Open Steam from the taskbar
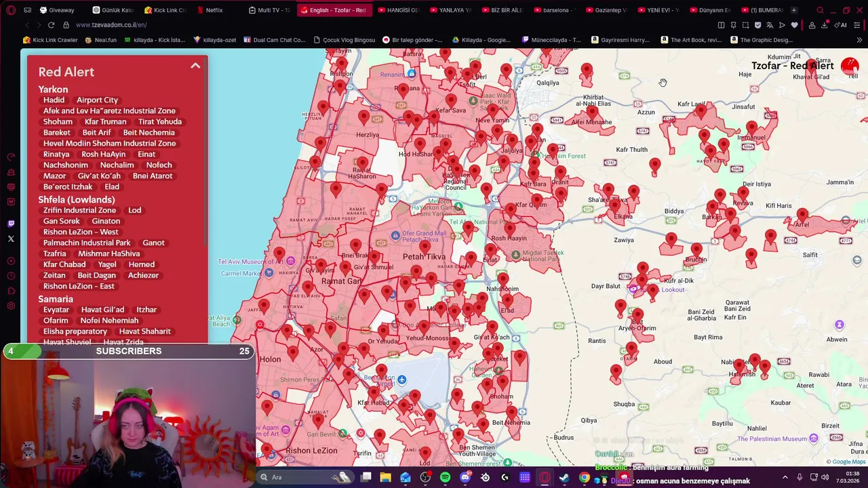The image size is (868, 488). [x=564, y=477]
